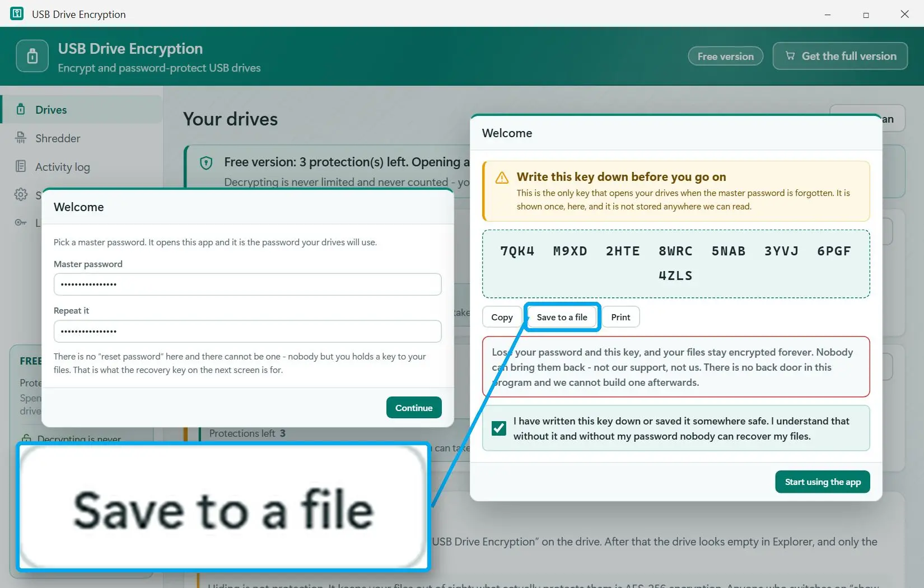Click the app icon in title bar
924x588 pixels.
17,13
